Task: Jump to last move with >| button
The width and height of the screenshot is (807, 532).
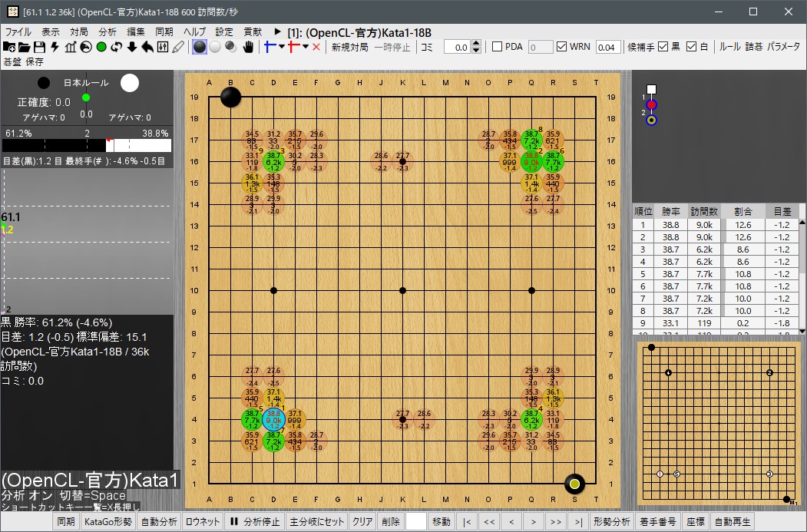Action: (578, 521)
